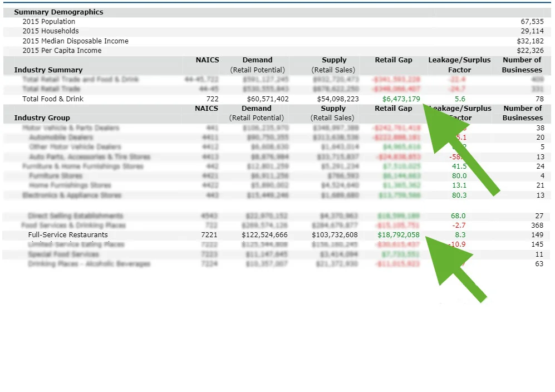This screenshot has height=392, width=555.
Task: Click business count 11
Action: click(539, 254)
